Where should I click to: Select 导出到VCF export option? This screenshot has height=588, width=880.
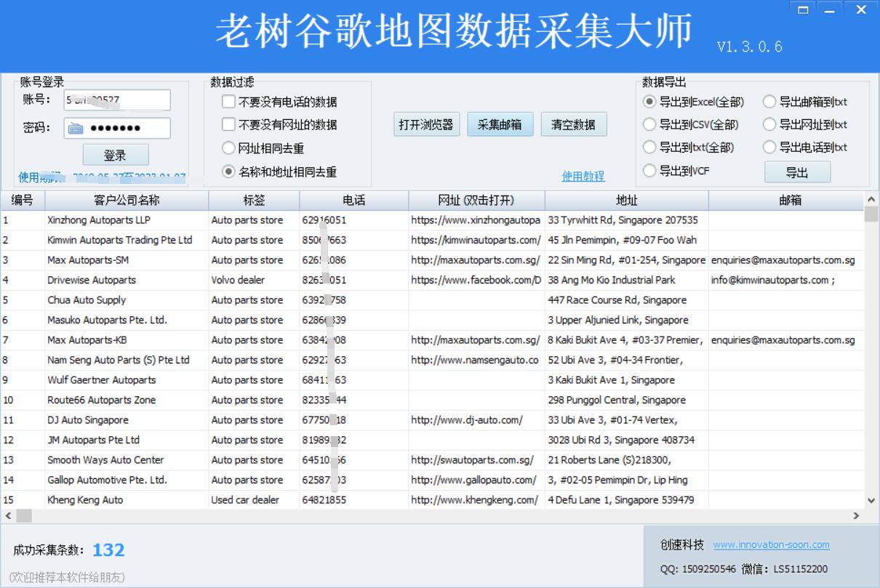point(649,172)
